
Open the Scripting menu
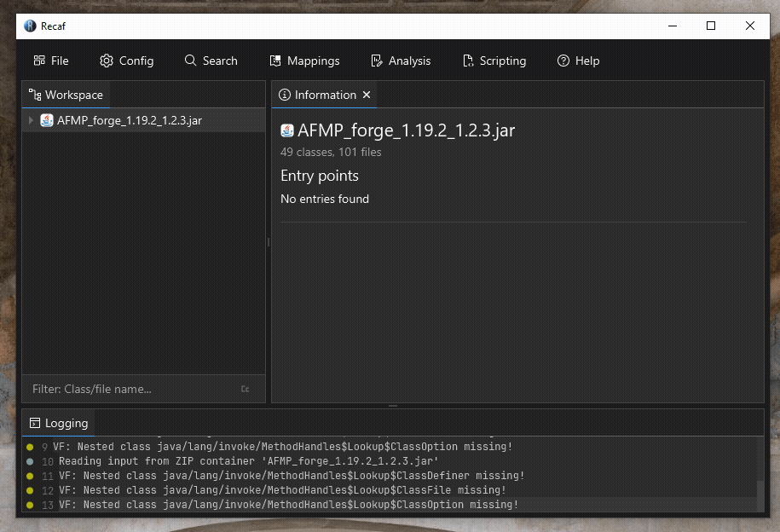coord(494,61)
